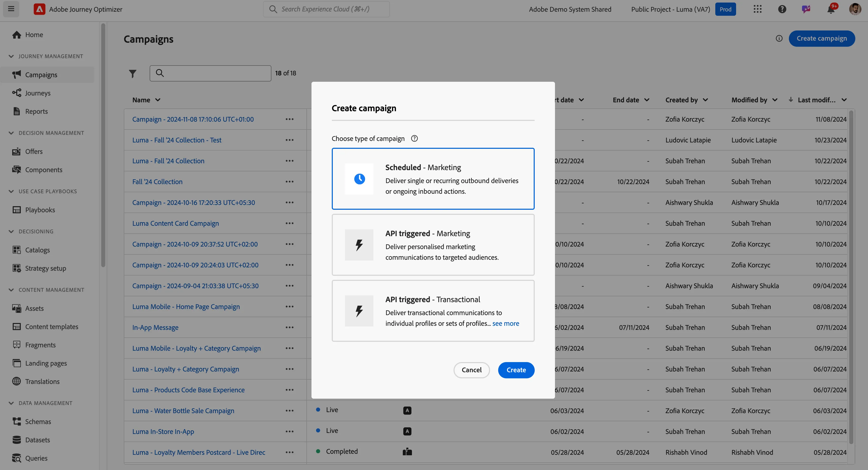Click the see more link
The width and height of the screenshot is (868, 470).
click(x=506, y=323)
